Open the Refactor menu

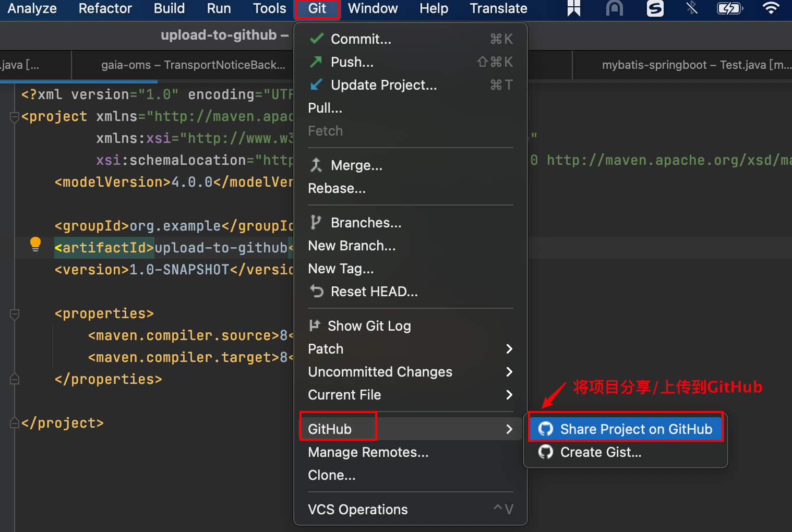pos(105,8)
